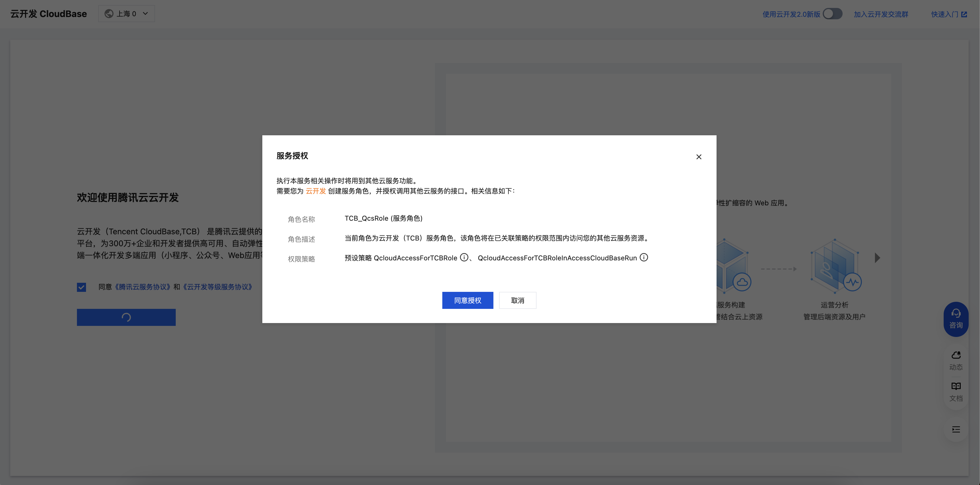The height and width of the screenshot is (485, 980).
Task: Open the 腾讯云服务协议 agreement link
Action: [x=143, y=286]
